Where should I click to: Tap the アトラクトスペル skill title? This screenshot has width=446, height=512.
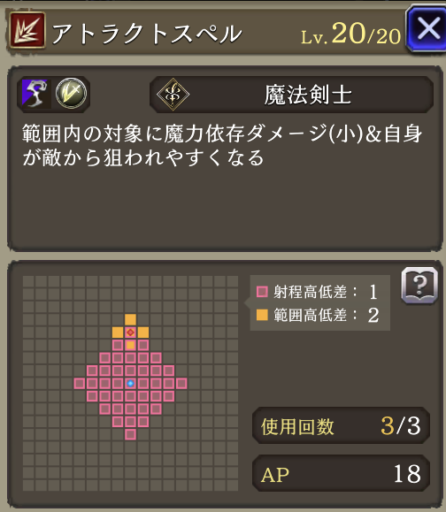point(147,34)
